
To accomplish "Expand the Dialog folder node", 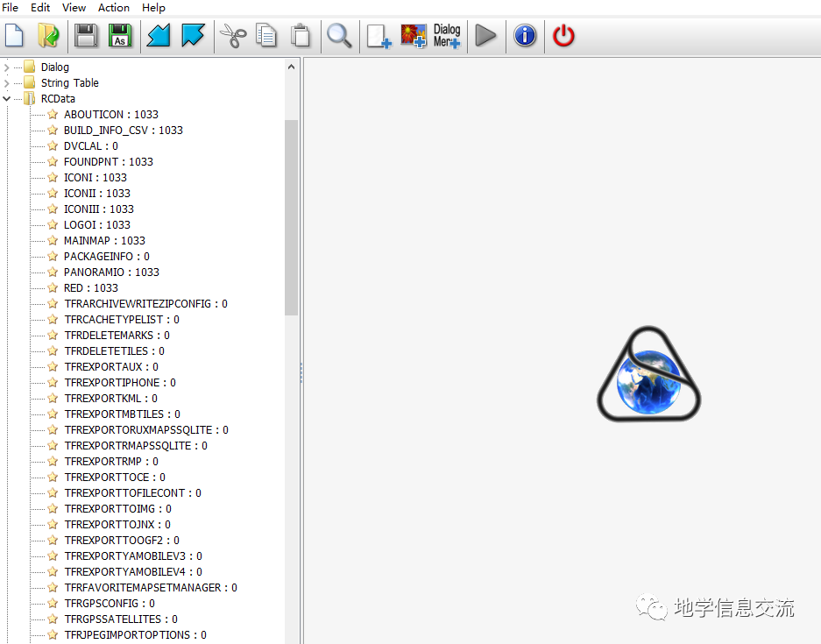I will pos(6,67).
